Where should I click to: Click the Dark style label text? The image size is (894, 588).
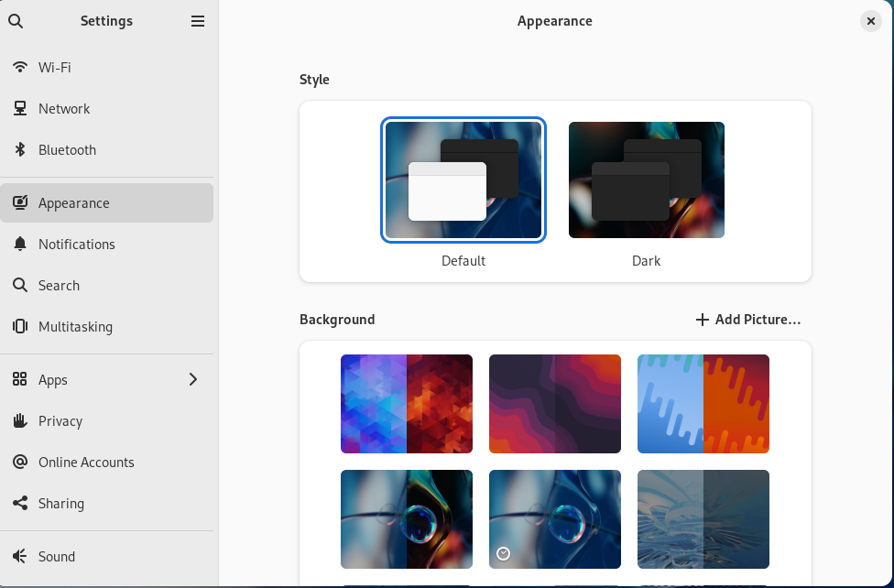tap(646, 261)
